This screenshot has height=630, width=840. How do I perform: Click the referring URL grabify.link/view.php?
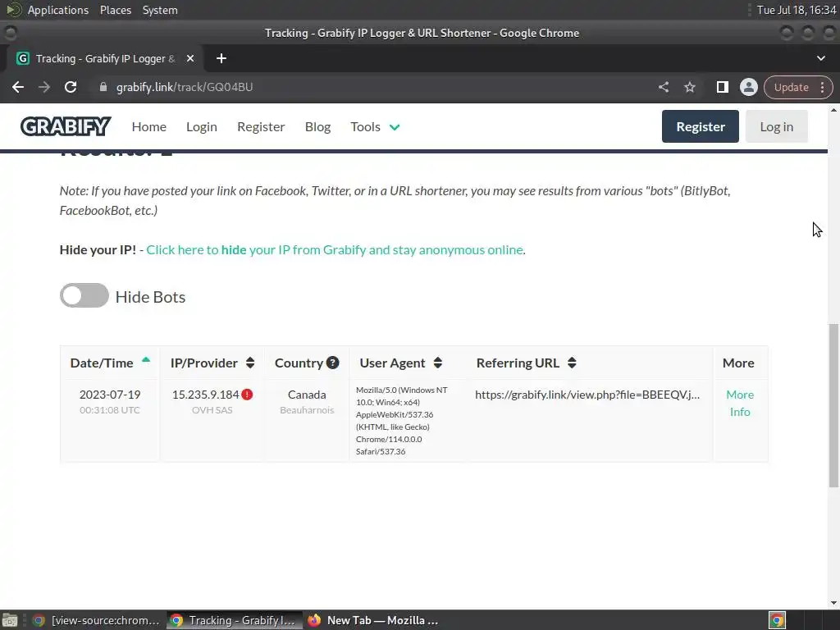coord(587,395)
